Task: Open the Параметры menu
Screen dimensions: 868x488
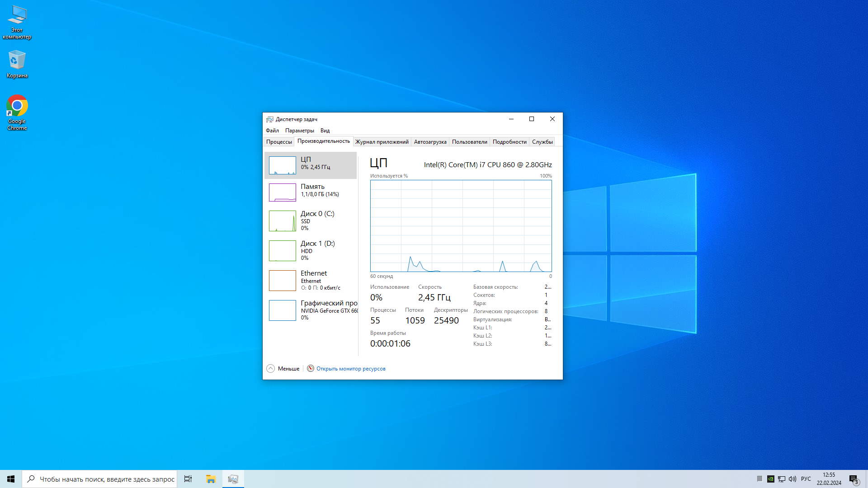Action: pyautogui.click(x=299, y=131)
